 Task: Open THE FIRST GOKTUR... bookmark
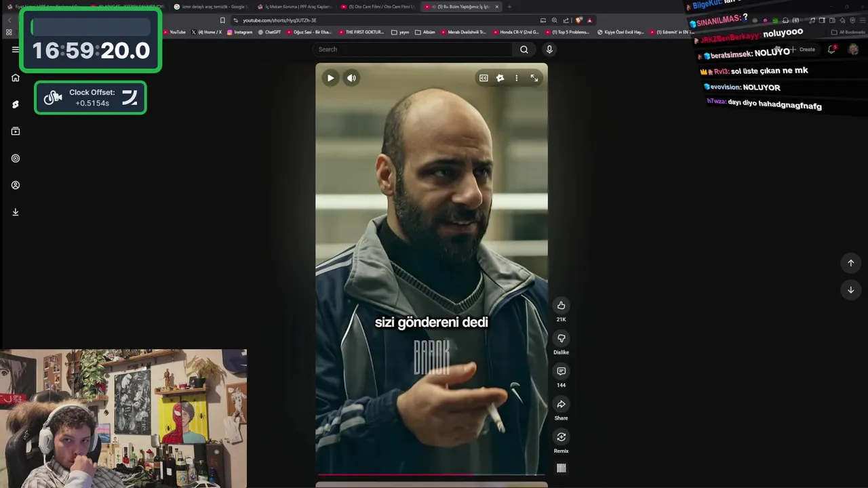click(x=361, y=32)
